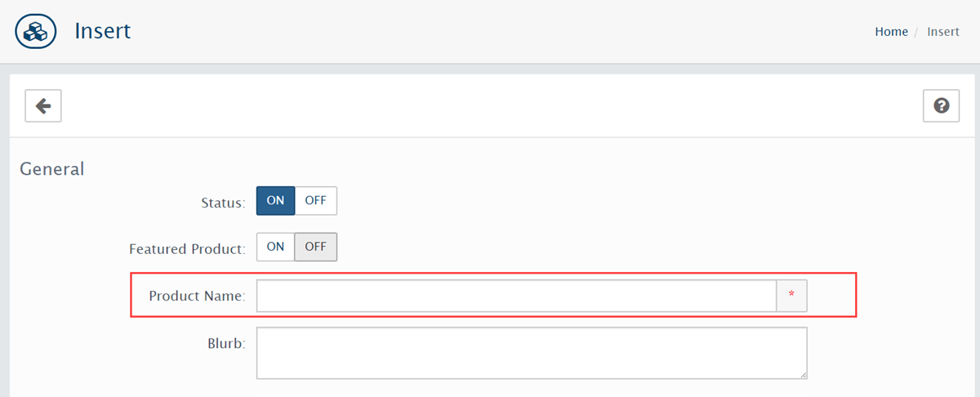This screenshot has width=980, height=397.
Task: Switch Status to OFF
Action: pyautogui.click(x=315, y=201)
